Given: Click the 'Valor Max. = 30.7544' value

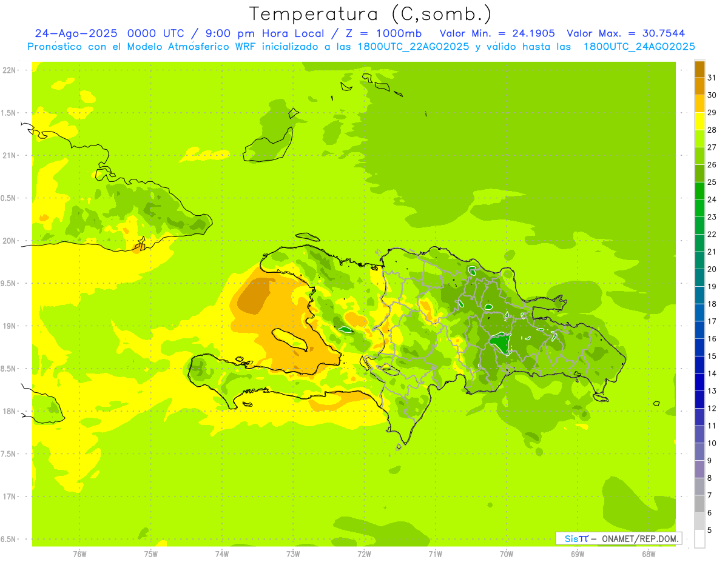Looking at the screenshot, I should pyautogui.click(x=626, y=33).
